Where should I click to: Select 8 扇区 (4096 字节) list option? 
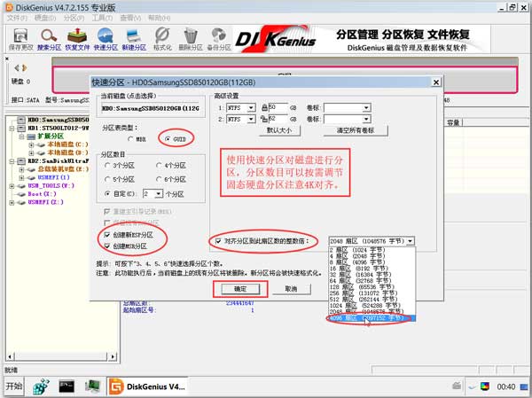tap(372, 262)
